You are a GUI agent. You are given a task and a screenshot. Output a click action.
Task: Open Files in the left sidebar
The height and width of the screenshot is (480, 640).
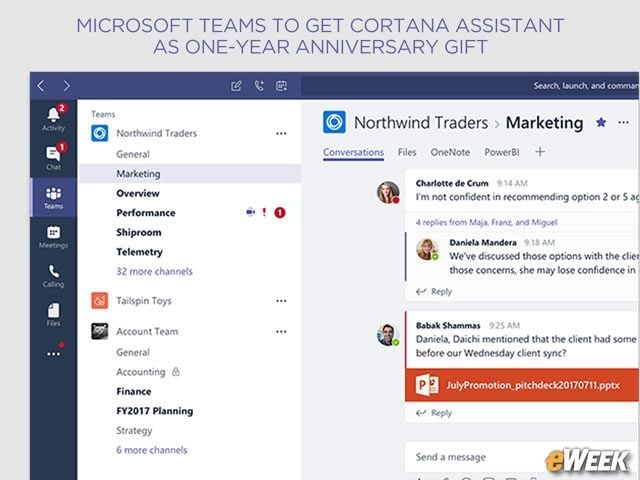53,314
